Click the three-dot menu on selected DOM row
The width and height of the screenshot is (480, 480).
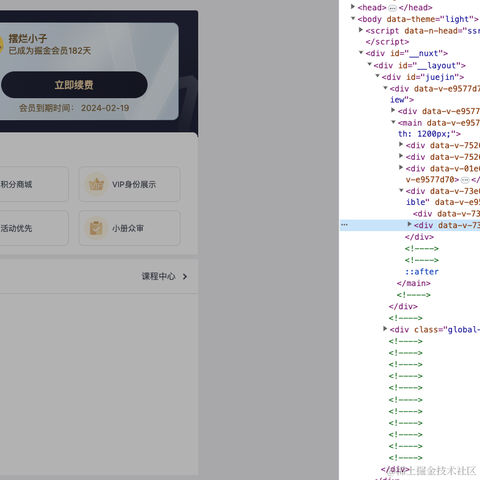click(x=344, y=225)
